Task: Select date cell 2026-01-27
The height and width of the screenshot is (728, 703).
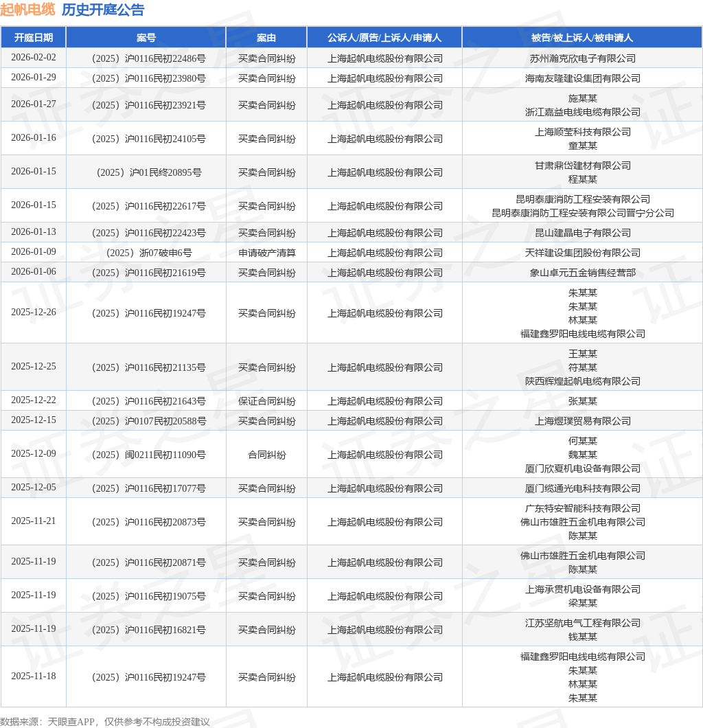Action: [x=34, y=104]
